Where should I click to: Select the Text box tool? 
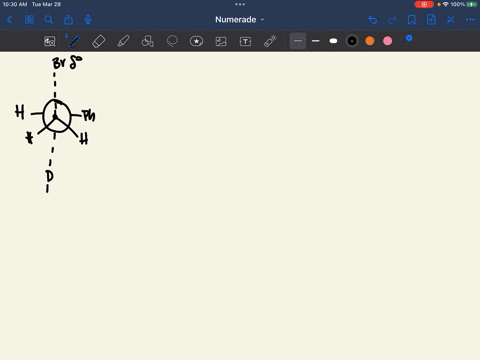point(245,41)
